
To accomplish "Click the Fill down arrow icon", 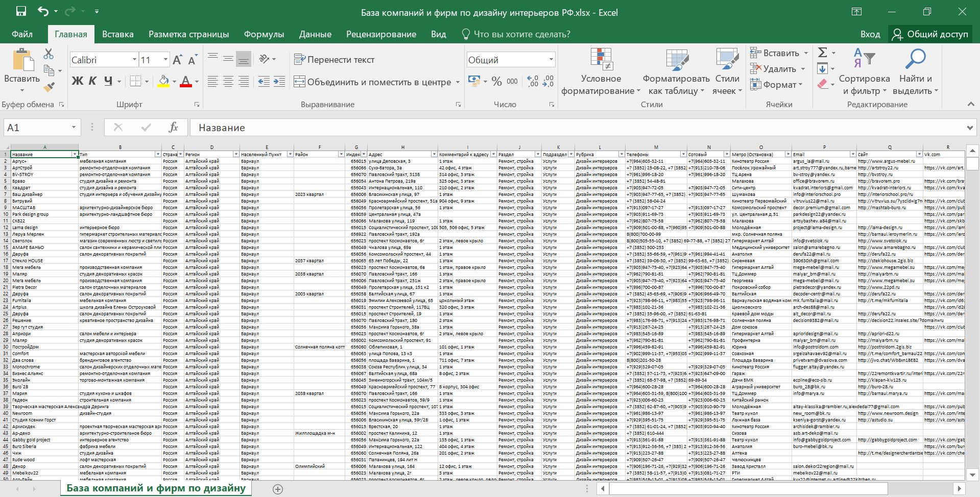I will [x=822, y=68].
